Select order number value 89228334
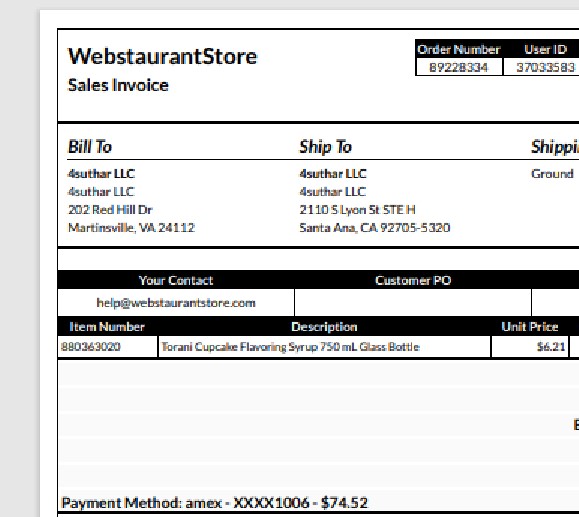 [x=459, y=67]
